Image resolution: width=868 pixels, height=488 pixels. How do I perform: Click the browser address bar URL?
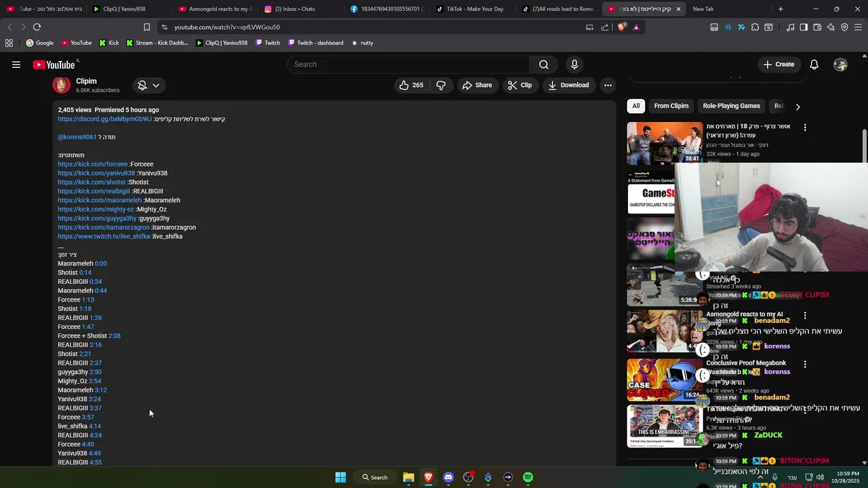[226, 27]
